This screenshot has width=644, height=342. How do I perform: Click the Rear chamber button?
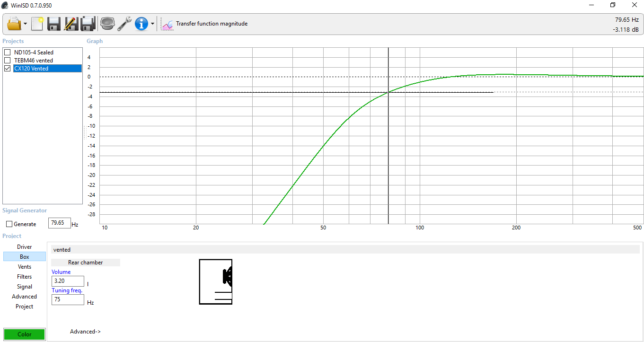click(85, 262)
